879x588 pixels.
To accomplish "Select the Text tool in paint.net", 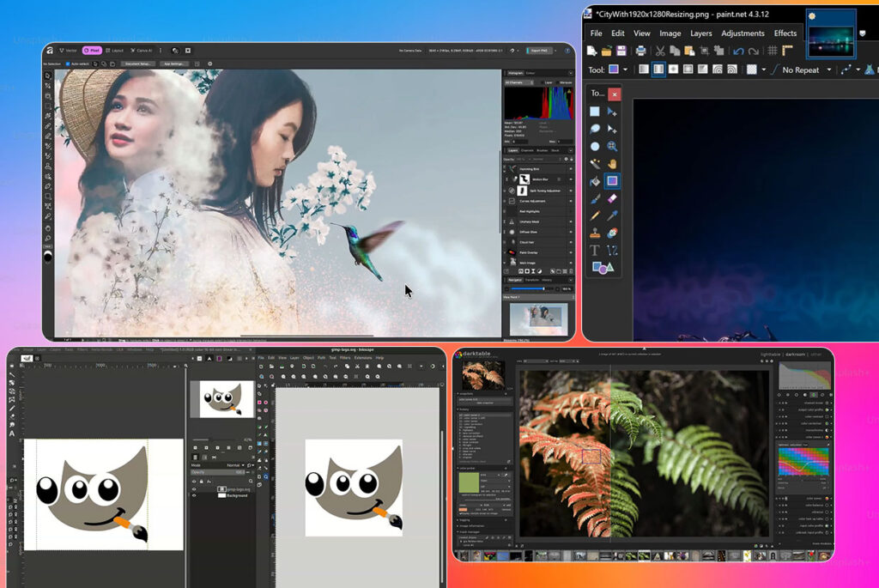I will coord(595,250).
